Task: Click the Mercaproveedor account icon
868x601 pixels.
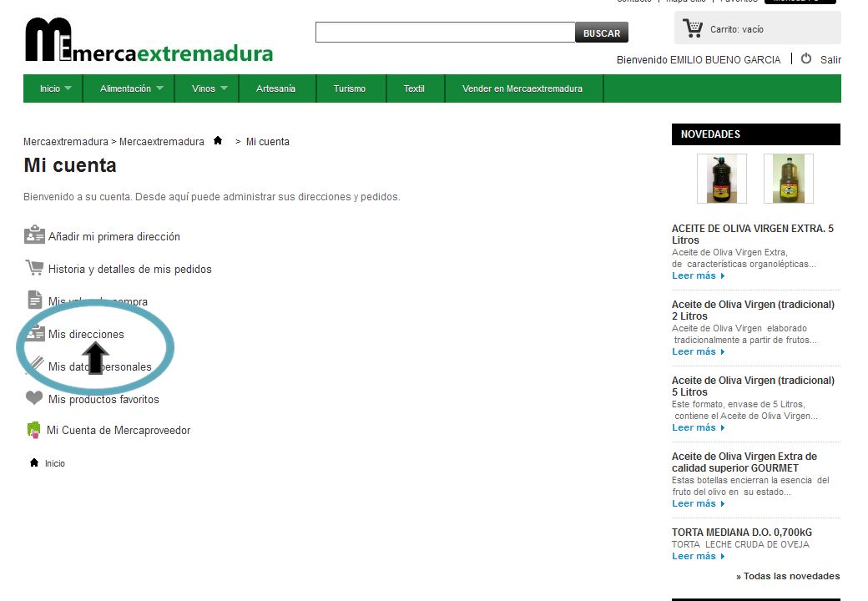Action: 33,430
